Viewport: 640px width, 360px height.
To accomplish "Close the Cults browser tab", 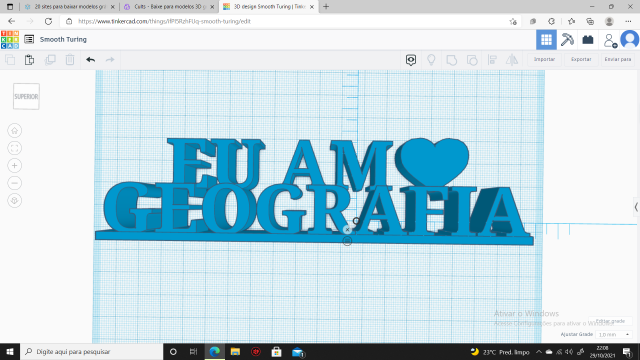I will 212,7.
